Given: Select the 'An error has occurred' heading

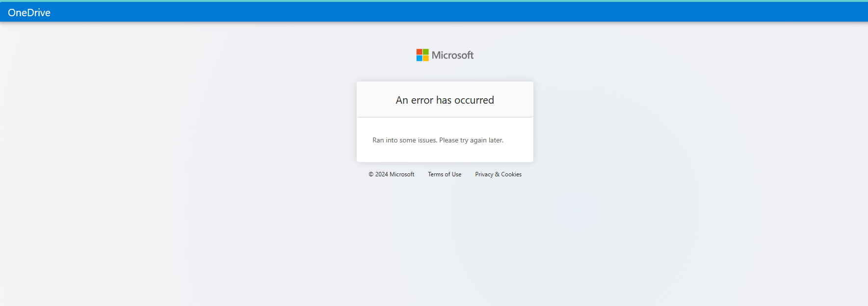Looking at the screenshot, I should tap(445, 100).
